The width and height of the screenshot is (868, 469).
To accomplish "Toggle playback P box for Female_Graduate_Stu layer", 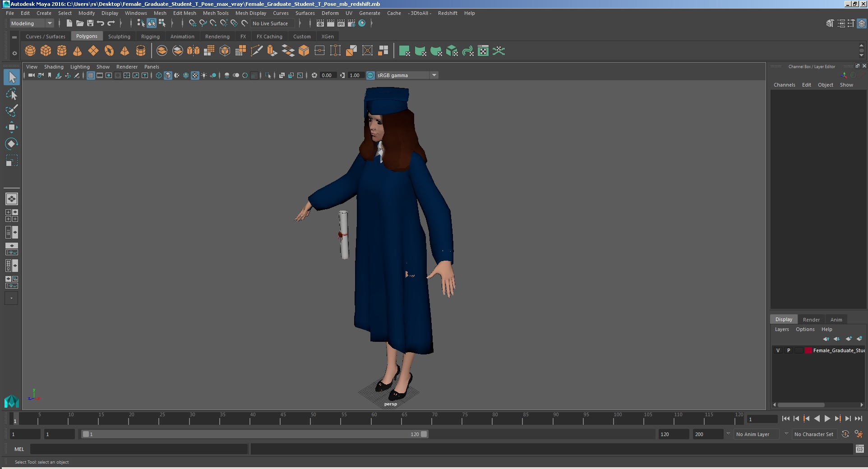I will pyautogui.click(x=789, y=350).
